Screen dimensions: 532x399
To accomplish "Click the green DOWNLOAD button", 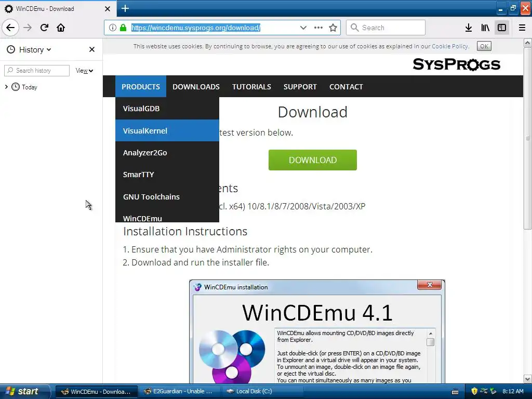I will point(312,160).
